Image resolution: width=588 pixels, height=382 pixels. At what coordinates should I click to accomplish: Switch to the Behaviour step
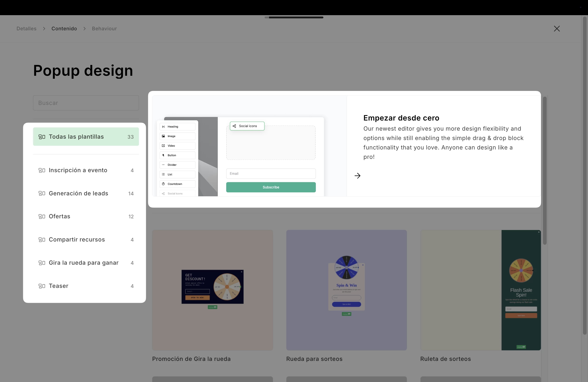click(x=104, y=29)
